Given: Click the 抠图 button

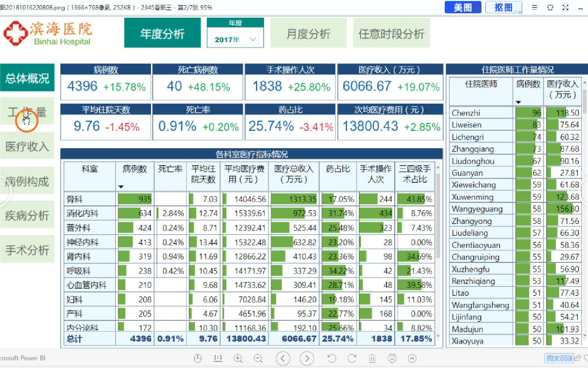Looking at the screenshot, I should click(x=504, y=7).
